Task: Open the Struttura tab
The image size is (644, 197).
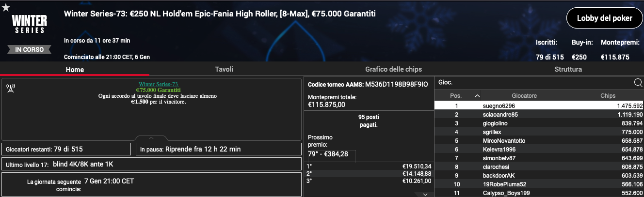Action: pyautogui.click(x=568, y=69)
